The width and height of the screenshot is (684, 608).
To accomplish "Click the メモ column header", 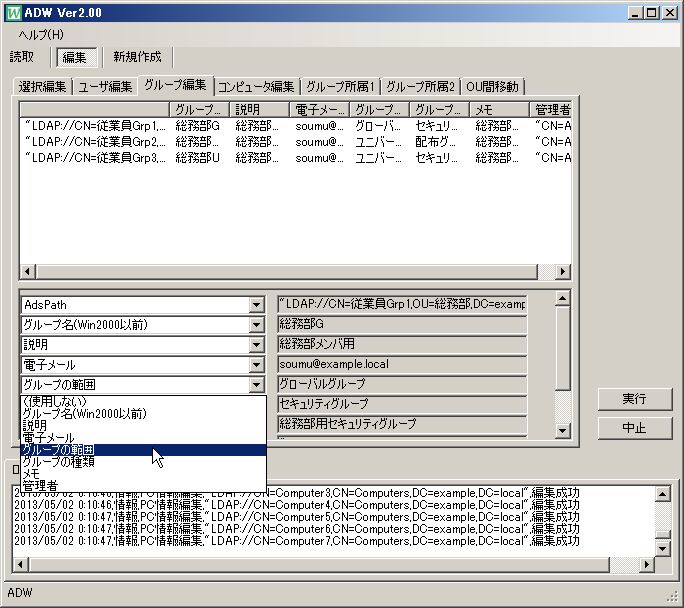I will [499, 109].
